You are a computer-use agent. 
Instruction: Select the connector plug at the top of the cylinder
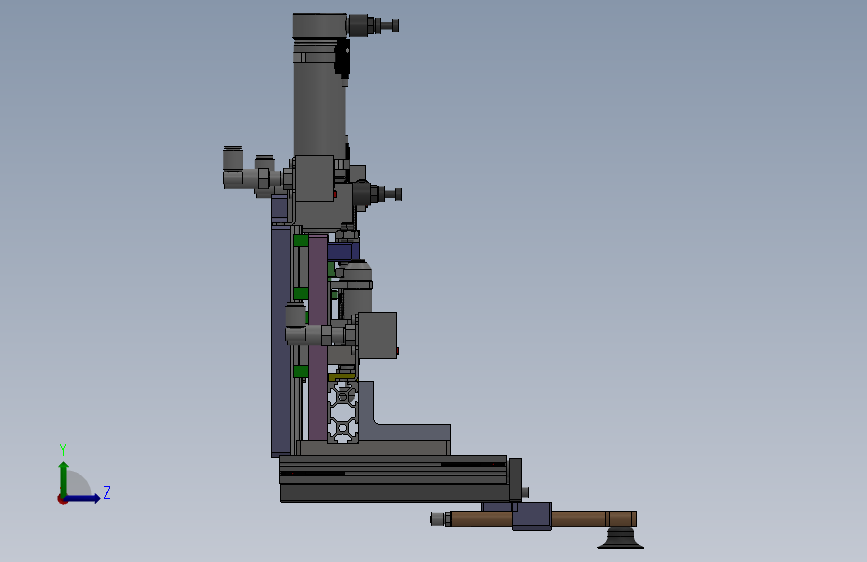pyautogui.click(x=372, y=25)
